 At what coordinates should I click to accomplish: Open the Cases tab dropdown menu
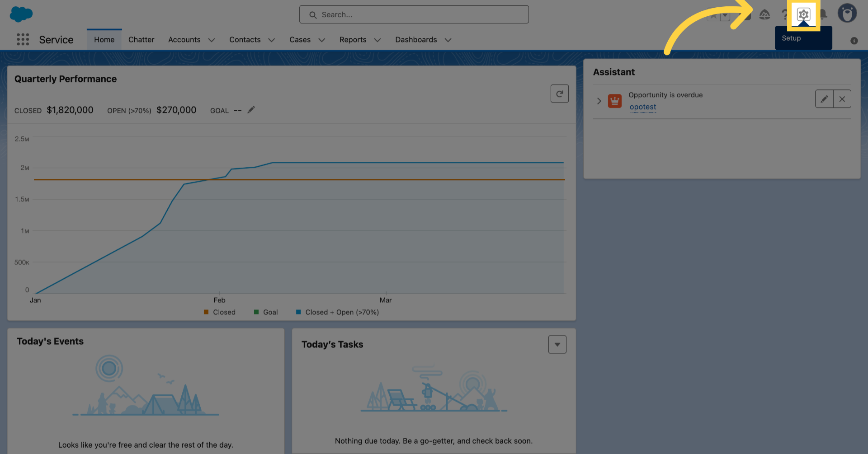pos(322,40)
